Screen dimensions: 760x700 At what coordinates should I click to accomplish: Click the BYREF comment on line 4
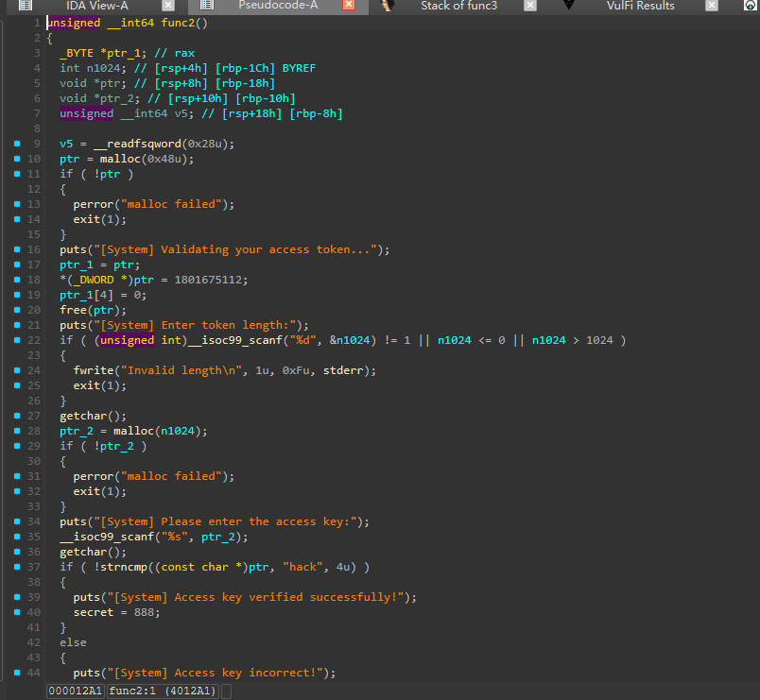click(x=299, y=68)
